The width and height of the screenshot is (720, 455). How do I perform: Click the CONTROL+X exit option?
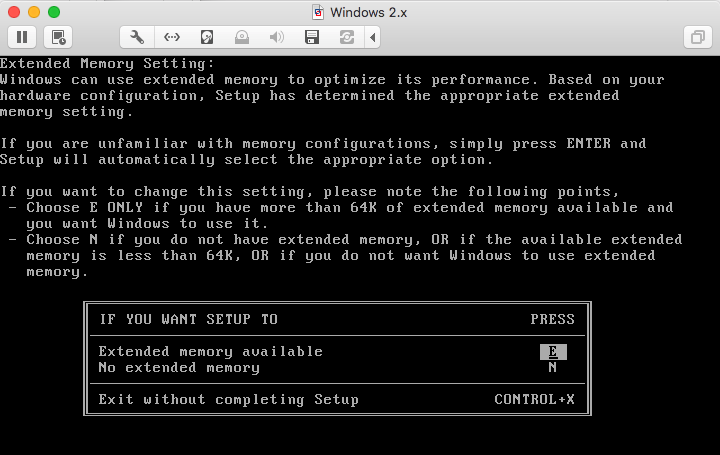[534, 399]
